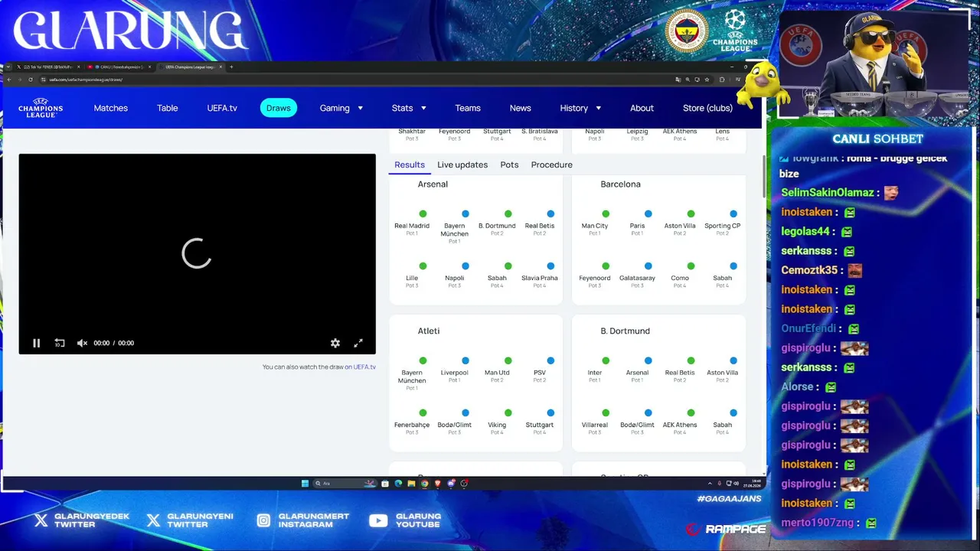Switch to the Live updates tab
980x551 pixels.
[x=462, y=165]
